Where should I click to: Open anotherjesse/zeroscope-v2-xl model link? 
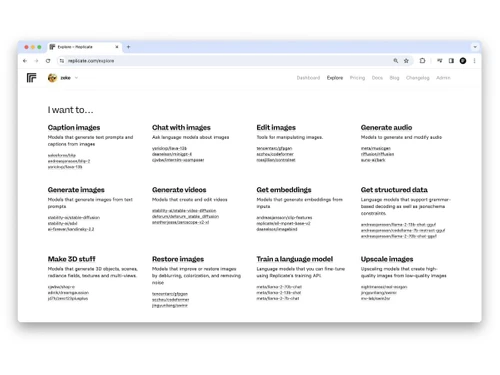180,222
